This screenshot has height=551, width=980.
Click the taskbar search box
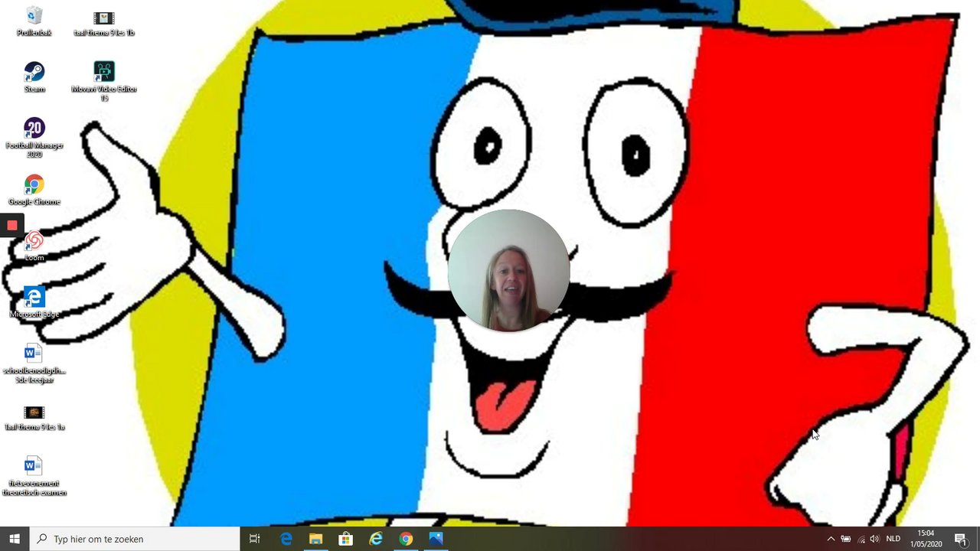[x=135, y=539]
